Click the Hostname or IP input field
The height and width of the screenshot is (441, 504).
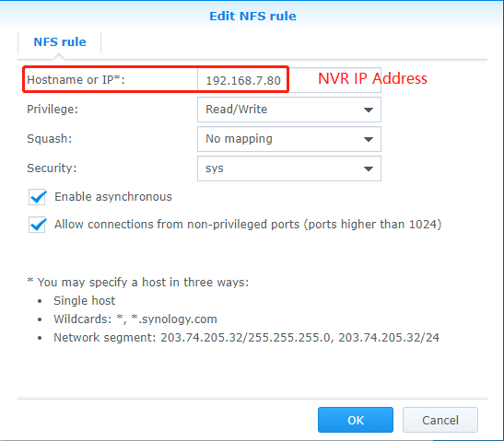pyautogui.click(x=289, y=80)
